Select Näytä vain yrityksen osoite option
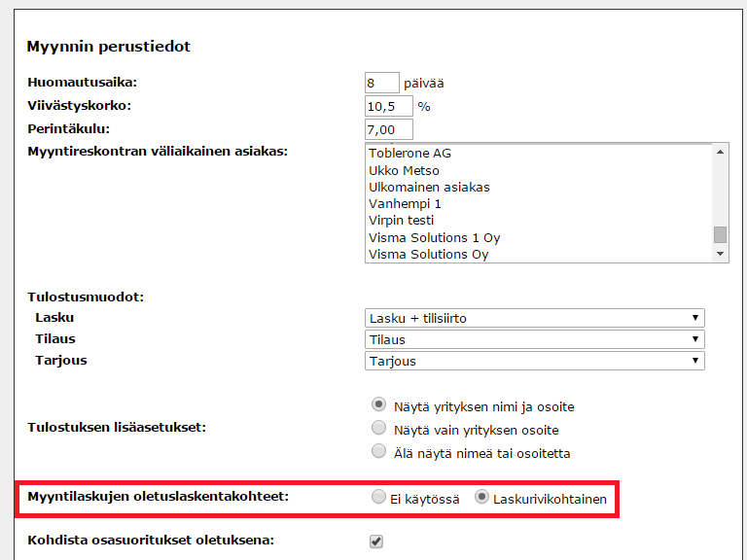747x560 pixels. (x=378, y=428)
